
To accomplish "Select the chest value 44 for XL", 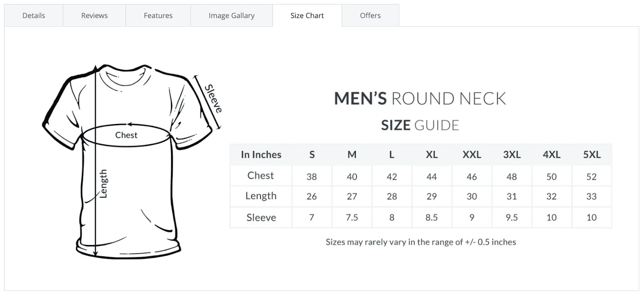I will click(x=432, y=175).
